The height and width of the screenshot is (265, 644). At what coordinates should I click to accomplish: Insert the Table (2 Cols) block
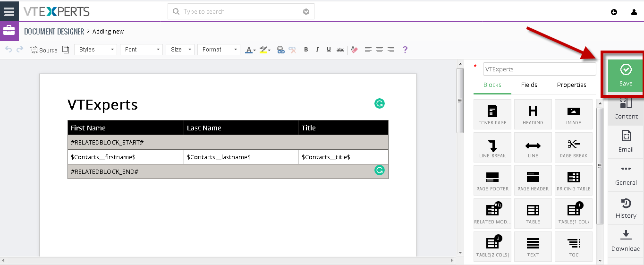pyautogui.click(x=492, y=247)
